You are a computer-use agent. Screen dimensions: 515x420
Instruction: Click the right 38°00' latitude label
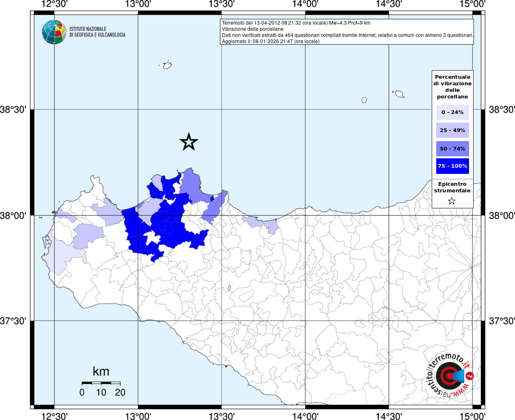(501, 215)
